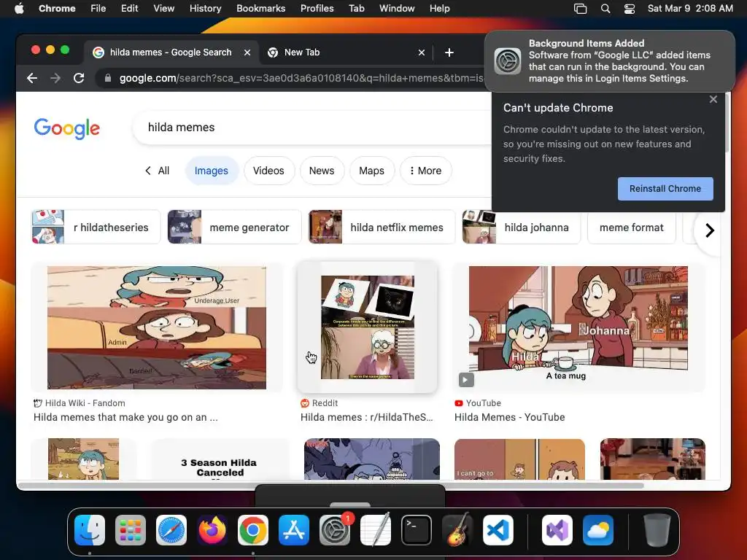Open the Reddit 'Hilda memes : r/HildaTheS...' link
Screen dimensions: 747x560
366,417
